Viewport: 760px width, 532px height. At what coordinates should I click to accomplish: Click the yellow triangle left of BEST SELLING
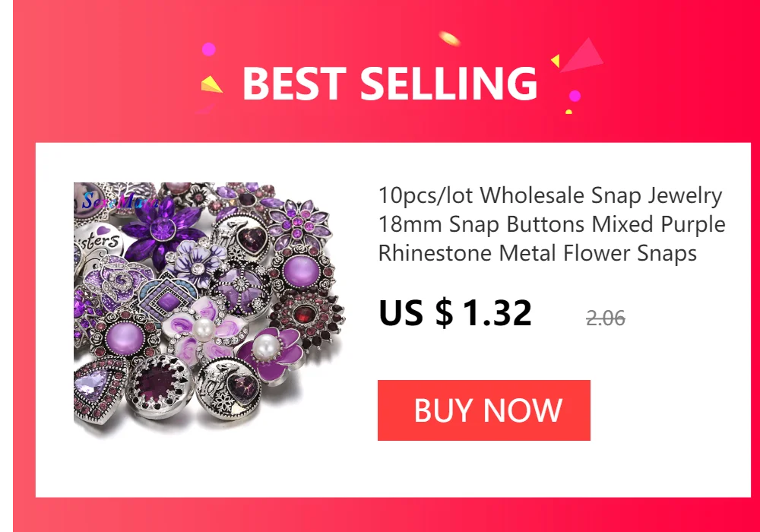[x=211, y=84]
